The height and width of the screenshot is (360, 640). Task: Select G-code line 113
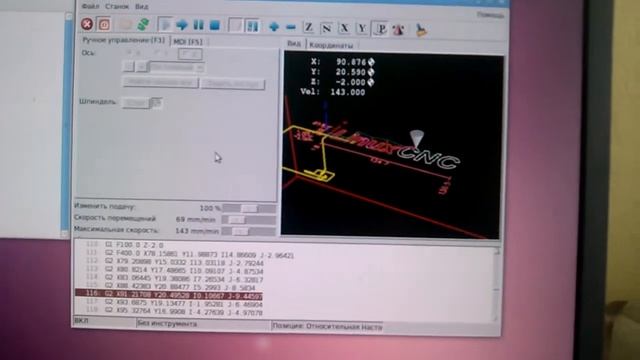pos(174,270)
